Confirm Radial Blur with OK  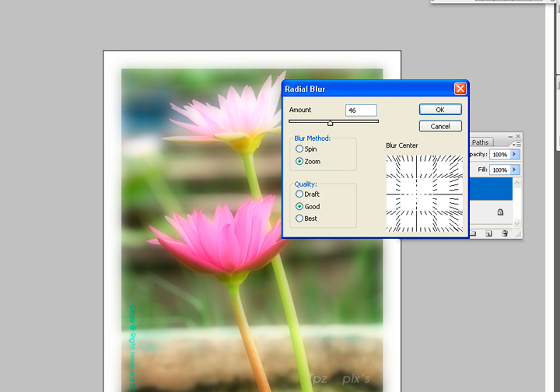point(440,110)
